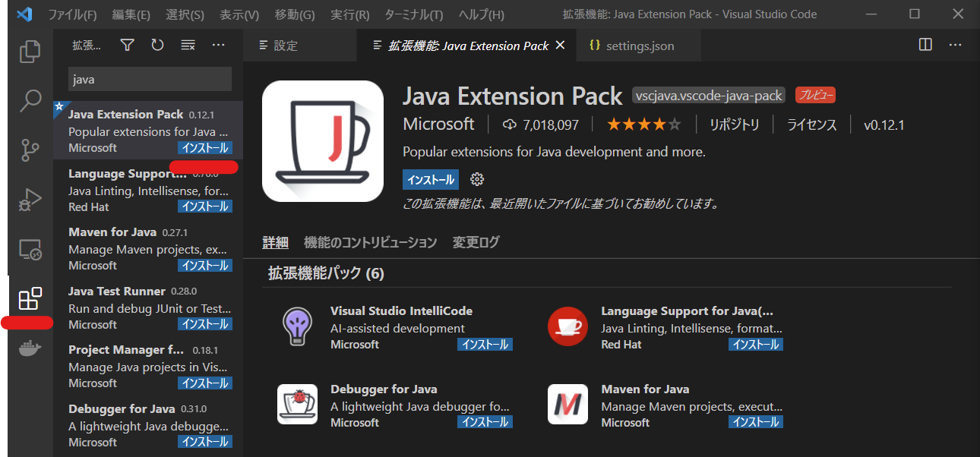Open the Remote Explorer icon
The height and width of the screenshot is (457, 980).
[30, 250]
